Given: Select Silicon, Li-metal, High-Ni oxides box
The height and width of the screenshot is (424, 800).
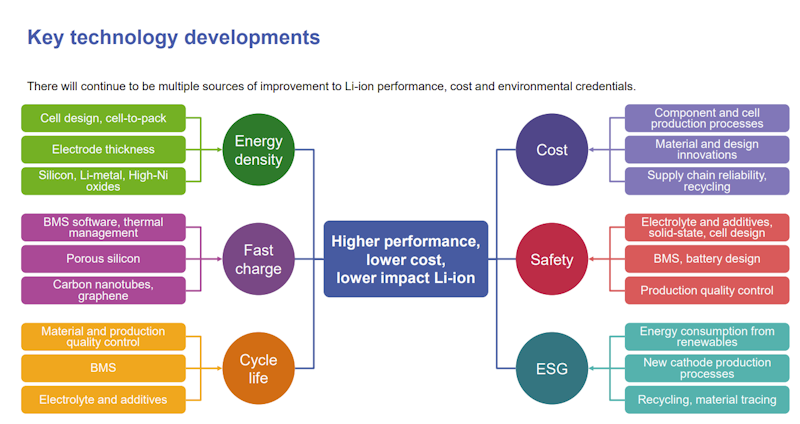Looking at the screenshot, I should [103, 180].
